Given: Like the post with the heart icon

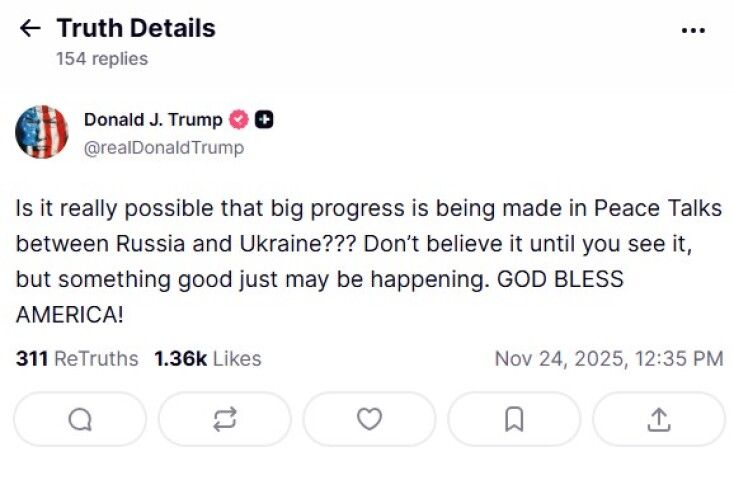Looking at the screenshot, I should click(x=369, y=419).
